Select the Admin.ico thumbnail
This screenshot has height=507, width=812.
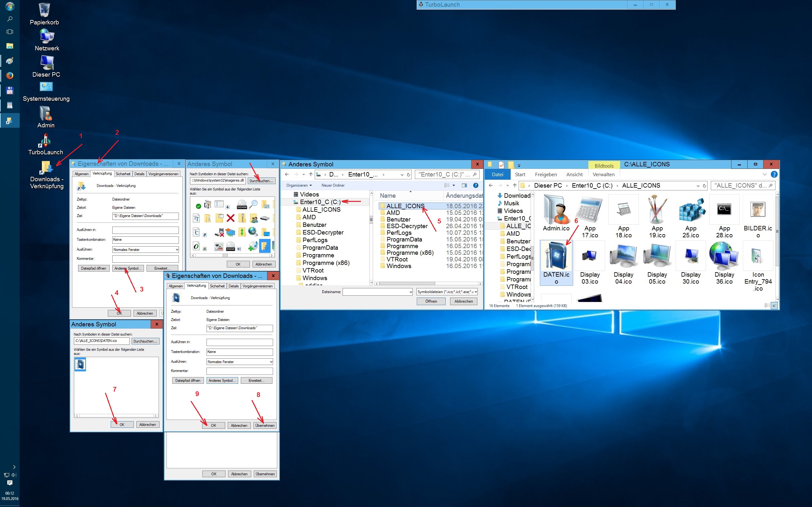556,211
